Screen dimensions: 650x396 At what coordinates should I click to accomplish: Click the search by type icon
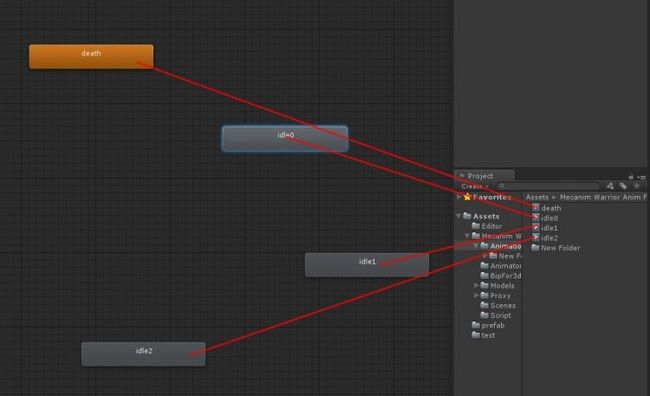click(610, 186)
